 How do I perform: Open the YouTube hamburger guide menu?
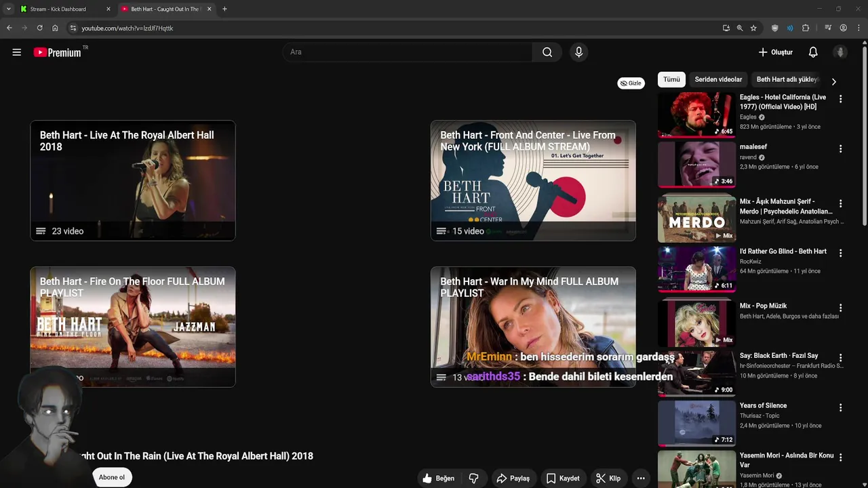point(17,52)
